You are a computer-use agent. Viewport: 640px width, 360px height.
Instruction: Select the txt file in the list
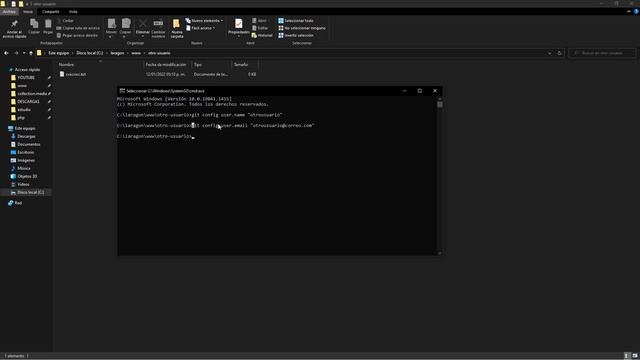coord(76,74)
